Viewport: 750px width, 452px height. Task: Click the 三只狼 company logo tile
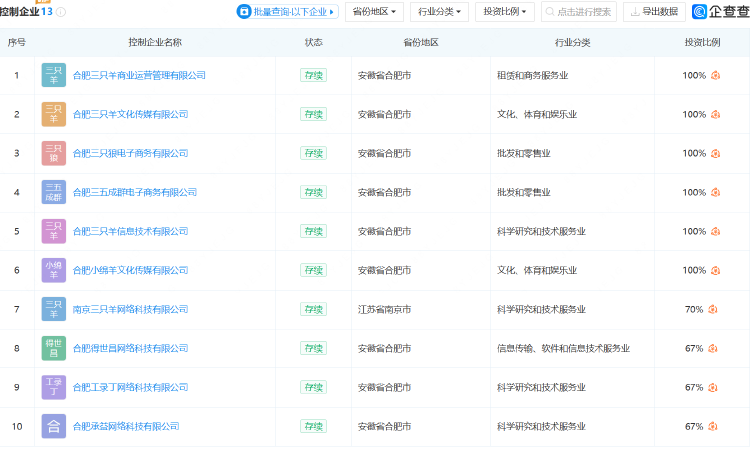[54, 153]
